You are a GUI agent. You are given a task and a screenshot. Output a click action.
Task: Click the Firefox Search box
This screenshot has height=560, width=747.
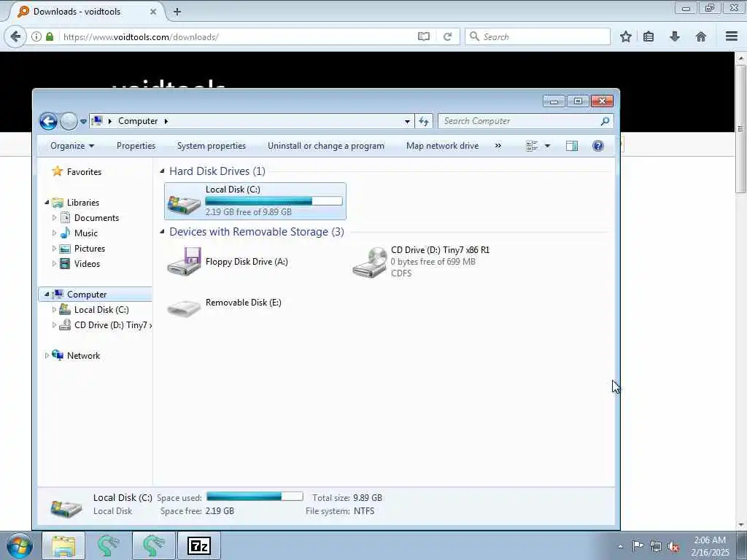pyautogui.click(x=538, y=36)
